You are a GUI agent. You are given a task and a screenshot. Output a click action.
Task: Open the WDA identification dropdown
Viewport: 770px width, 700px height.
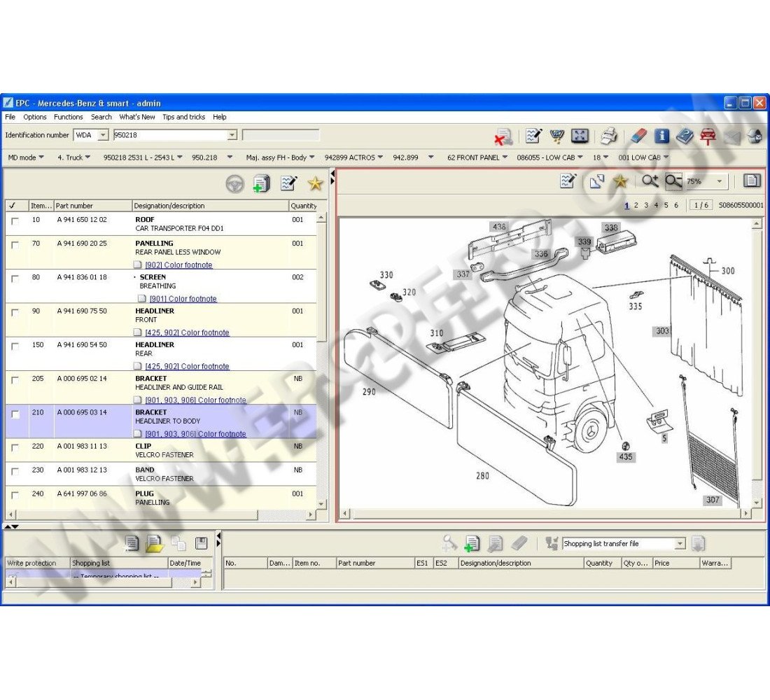coord(103,135)
